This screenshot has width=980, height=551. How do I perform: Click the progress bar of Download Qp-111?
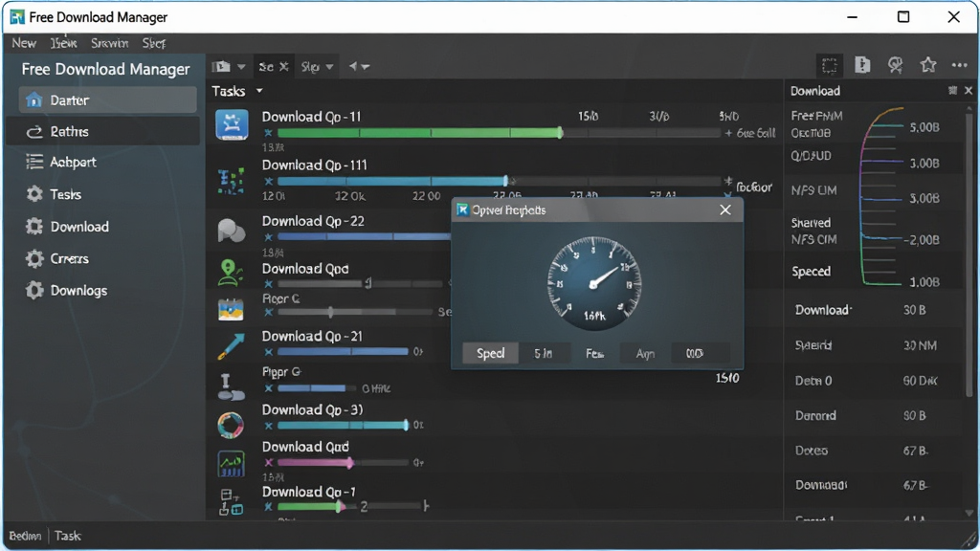(498, 181)
